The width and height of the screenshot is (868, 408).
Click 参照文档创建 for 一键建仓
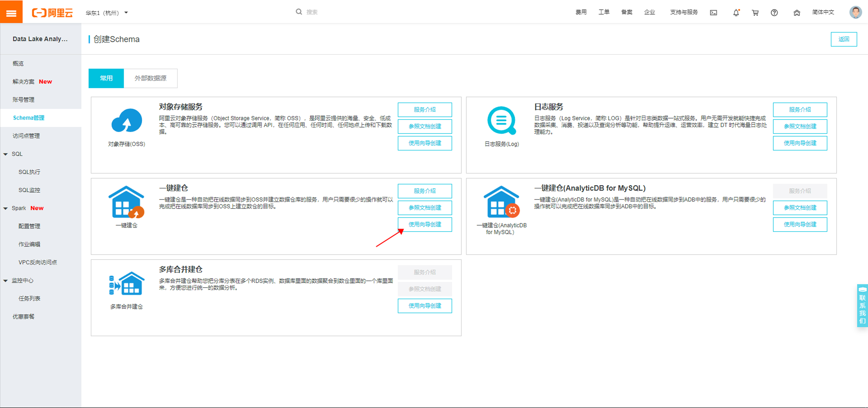click(425, 208)
